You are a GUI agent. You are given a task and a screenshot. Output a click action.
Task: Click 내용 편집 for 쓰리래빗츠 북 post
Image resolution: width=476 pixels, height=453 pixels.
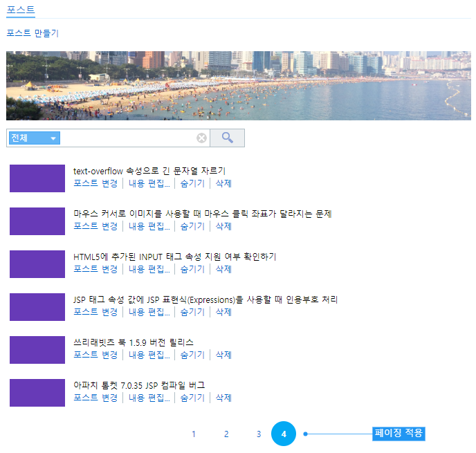click(149, 355)
